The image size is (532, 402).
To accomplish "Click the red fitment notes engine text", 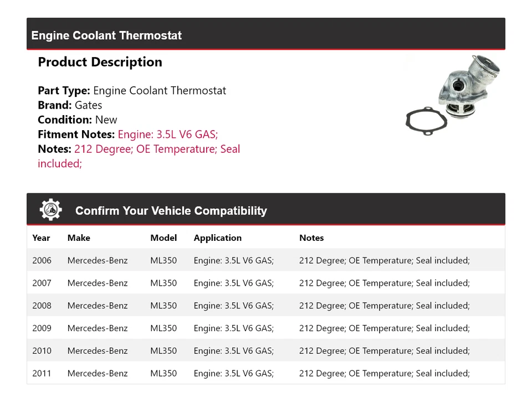I will (x=167, y=134).
